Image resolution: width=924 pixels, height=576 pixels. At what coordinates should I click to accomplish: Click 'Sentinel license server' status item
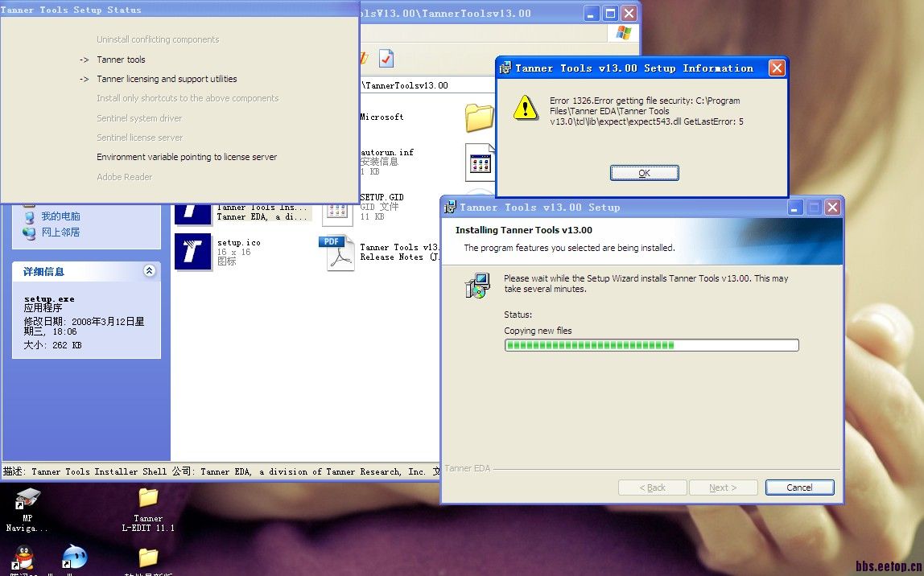click(x=140, y=138)
